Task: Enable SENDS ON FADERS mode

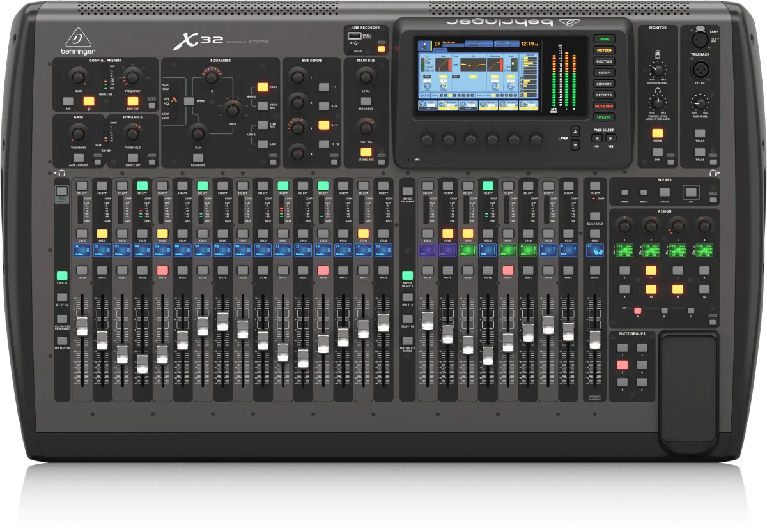Action: point(407,191)
